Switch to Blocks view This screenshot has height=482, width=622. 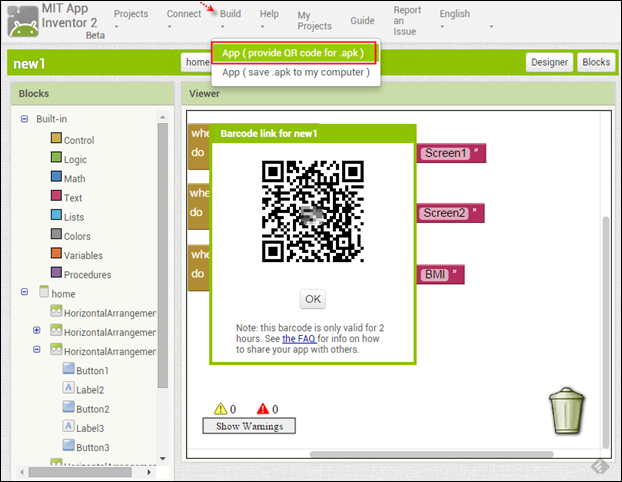tap(596, 62)
